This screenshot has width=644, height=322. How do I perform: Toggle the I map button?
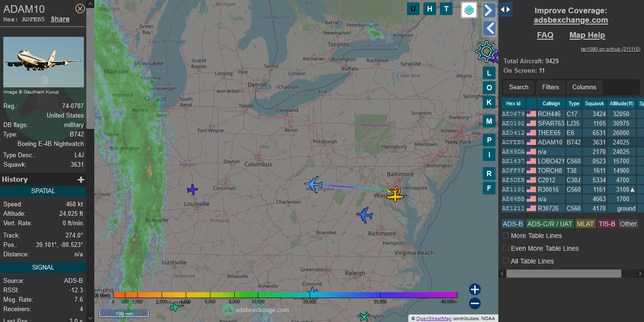[489, 155]
